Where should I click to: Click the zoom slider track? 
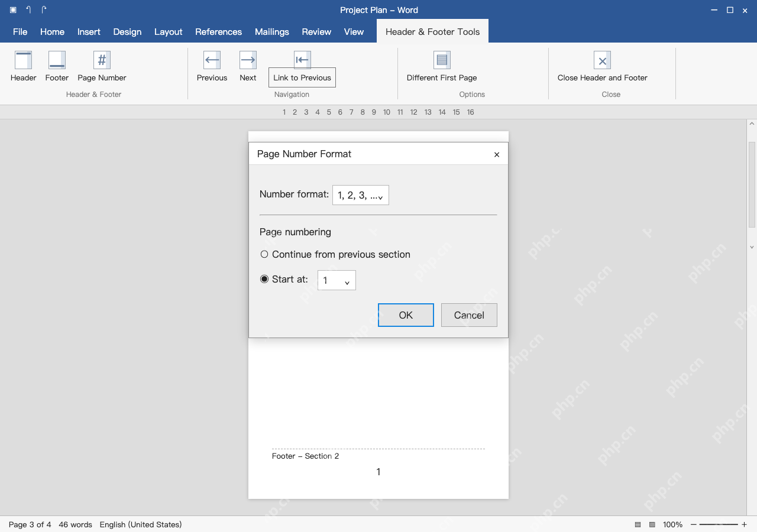(719, 524)
